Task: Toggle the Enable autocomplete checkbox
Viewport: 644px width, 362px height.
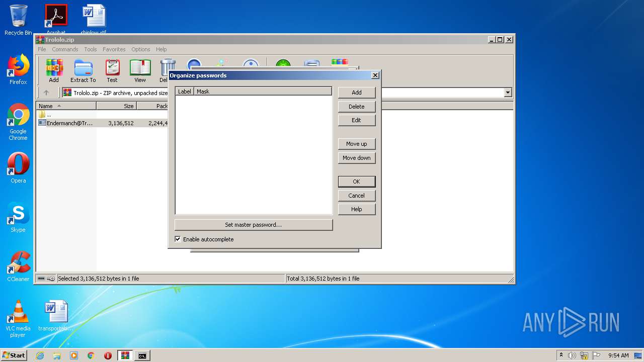Action: (x=178, y=239)
